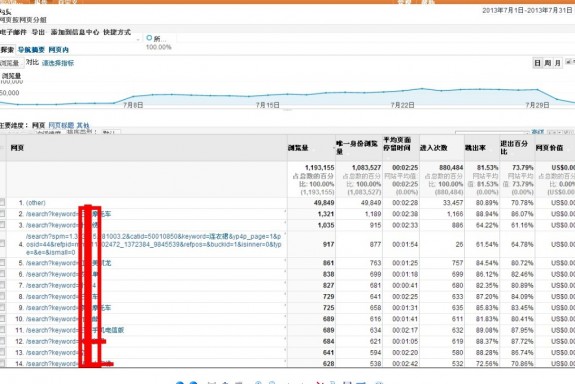The height and width of the screenshot is (384, 575).
Task: Click the 请选择指标 comparison metric link
Action: [x=58, y=63]
